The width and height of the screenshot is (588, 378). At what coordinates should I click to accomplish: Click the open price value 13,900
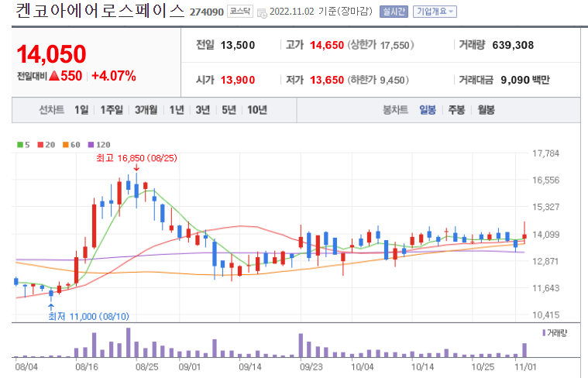coord(238,81)
